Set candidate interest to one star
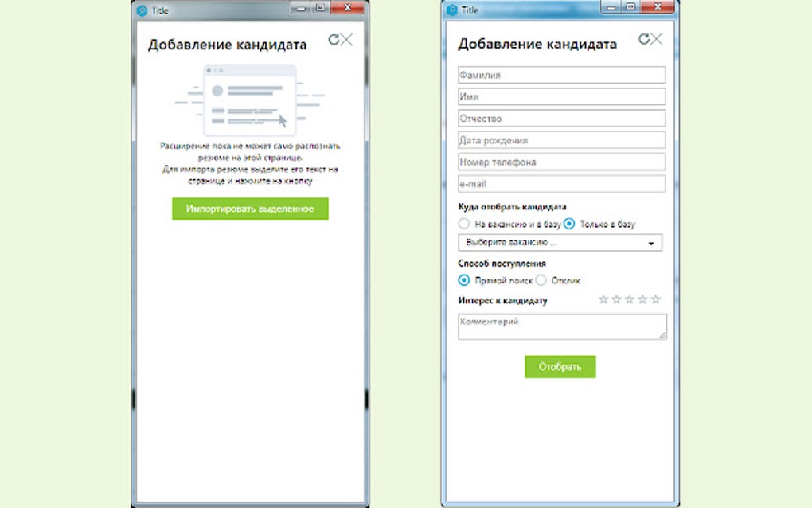The image size is (812, 508). click(603, 299)
